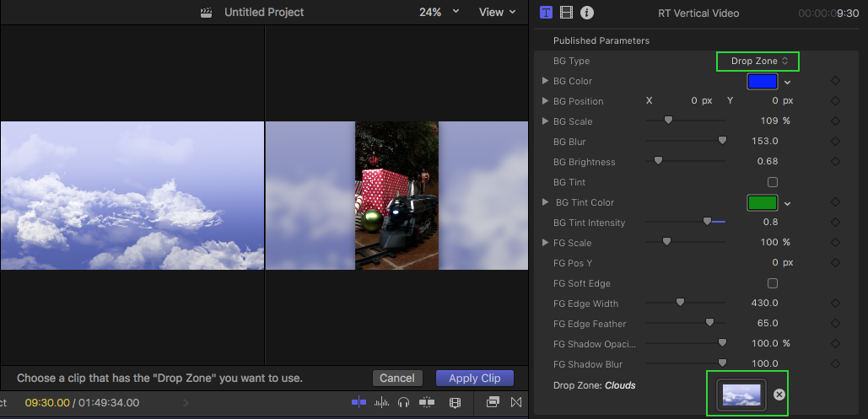Open the BG Type Drop Zone popup
868x419 pixels.
pyautogui.click(x=759, y=61)
